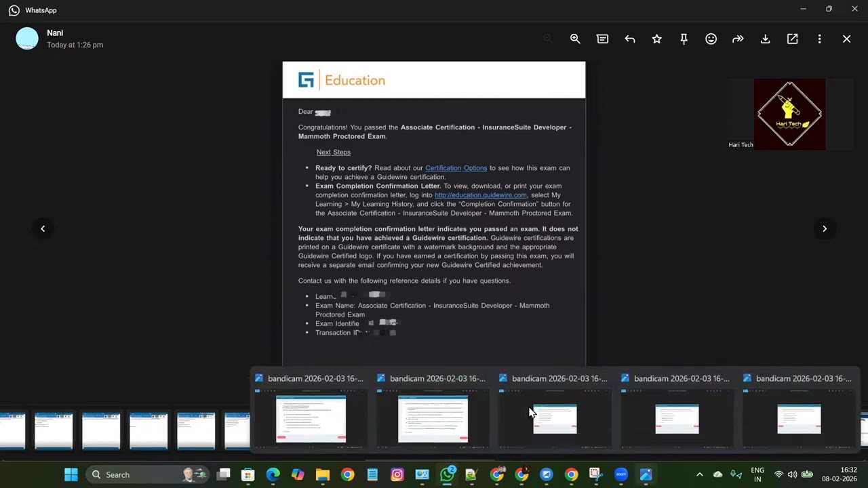The width and height of the screenshot is (868, 488).
Task: Click the battery status tray icon
Action: click(807, 474)
